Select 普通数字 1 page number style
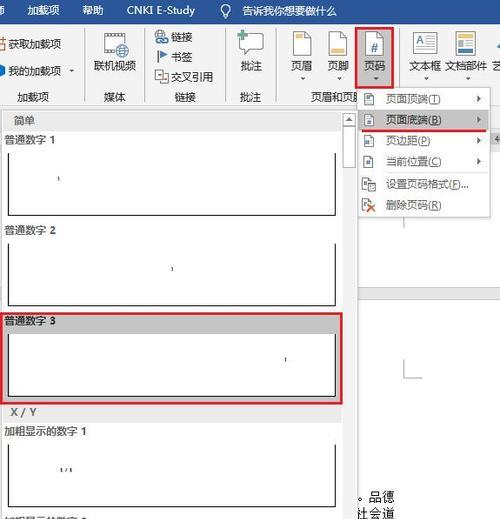Screen dimensions: 500x519 pos(172,176)
